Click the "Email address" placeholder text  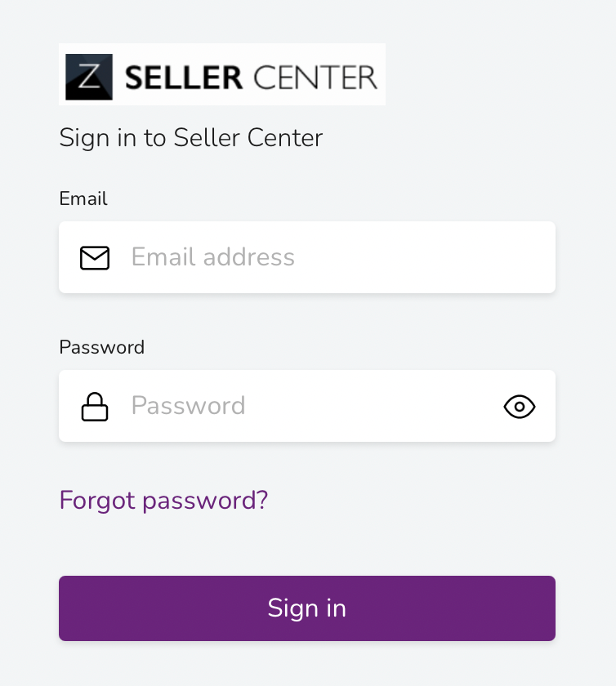[x=212, y=257]
